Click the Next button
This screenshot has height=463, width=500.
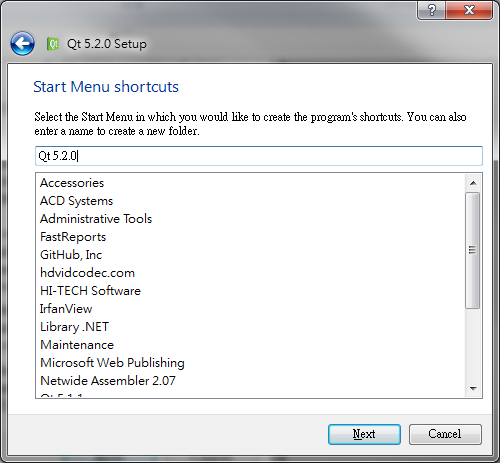[x=364, y=434]
